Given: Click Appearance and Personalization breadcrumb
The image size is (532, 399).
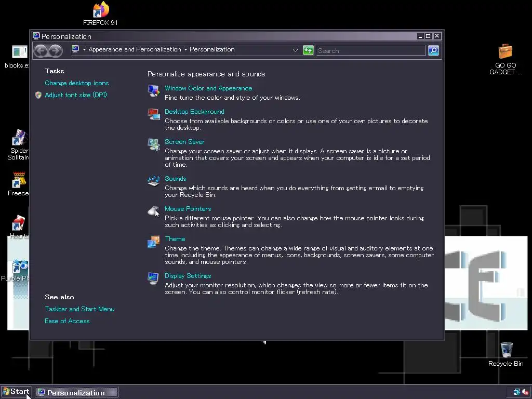Looking at the screenshot, I should (x=135, y=49).
